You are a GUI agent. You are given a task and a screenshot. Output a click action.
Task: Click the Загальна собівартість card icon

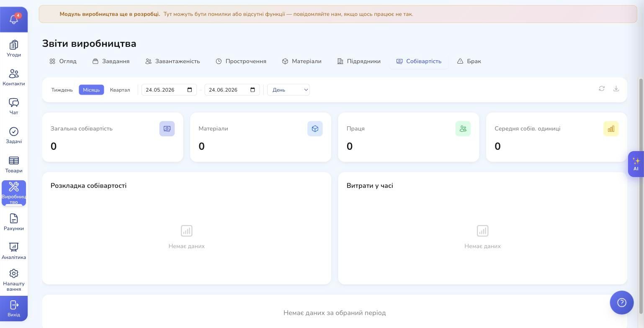pos(167,129)
